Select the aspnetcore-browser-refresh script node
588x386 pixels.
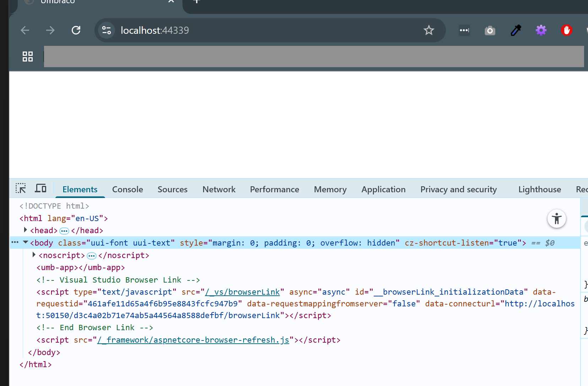188,340
